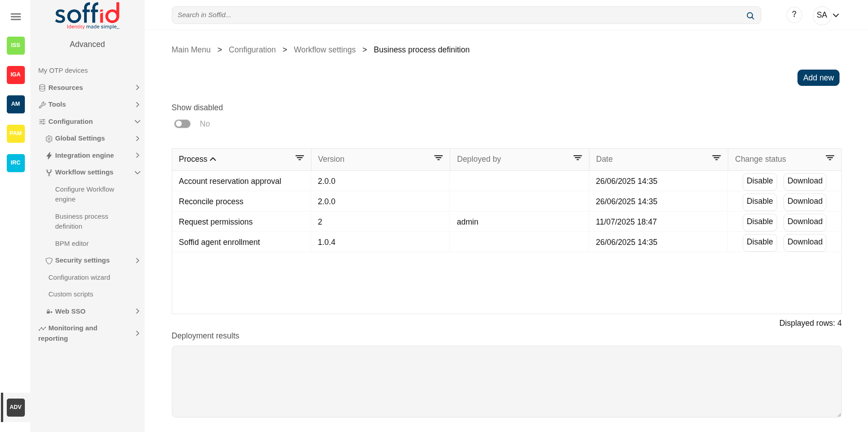
Task: Toggle Process column sort arrow
Action: tap(213, 159)
